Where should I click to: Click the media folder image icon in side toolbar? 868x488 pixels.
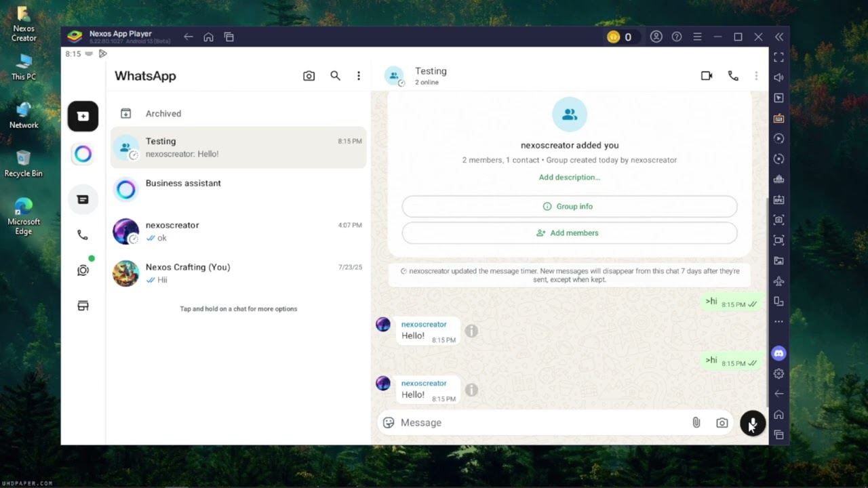pyautogui.click(x=778, y=260)
